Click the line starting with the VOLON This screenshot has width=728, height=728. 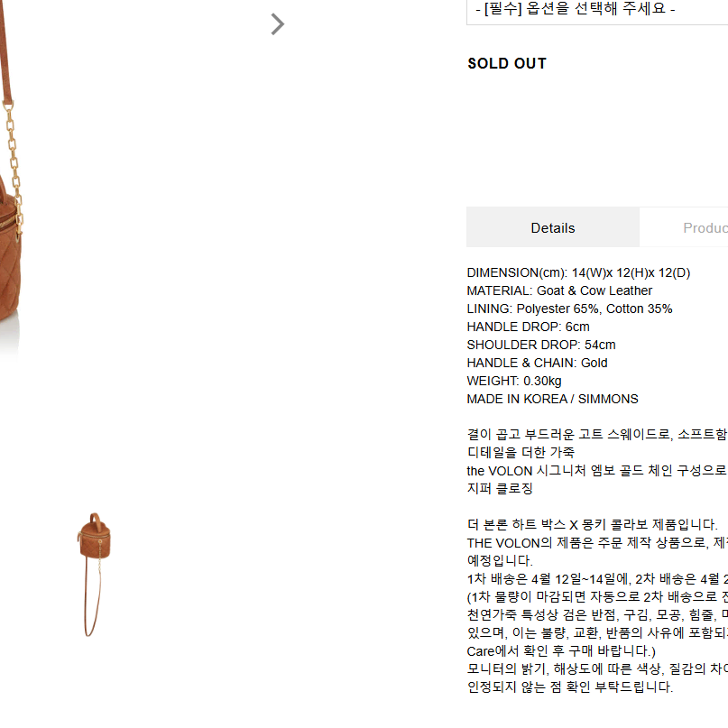tap(597, 471)
